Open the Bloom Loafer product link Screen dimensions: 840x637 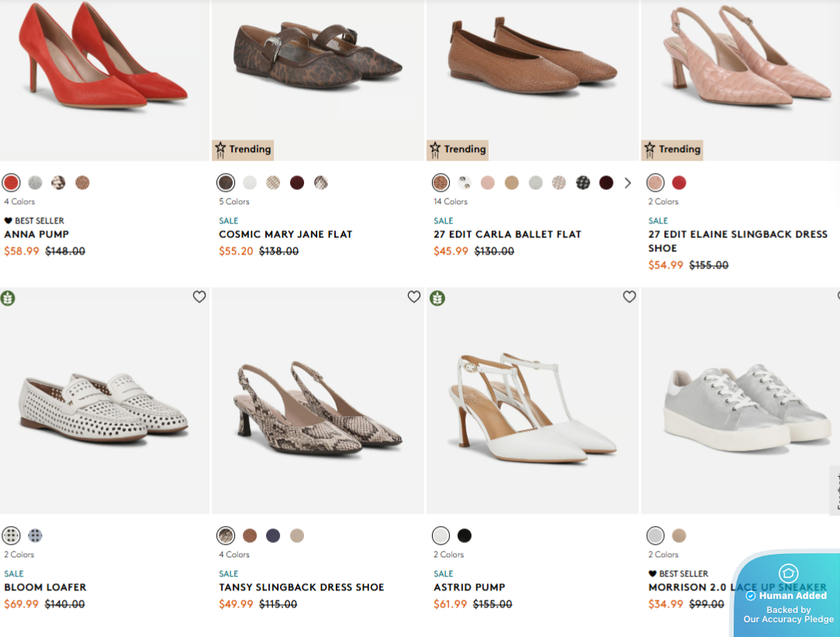coord(45,587)
